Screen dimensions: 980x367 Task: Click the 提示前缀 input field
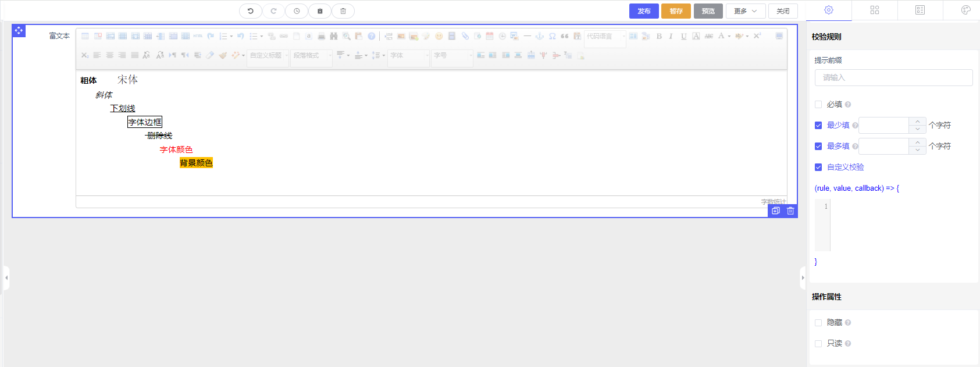pos(893,78)
